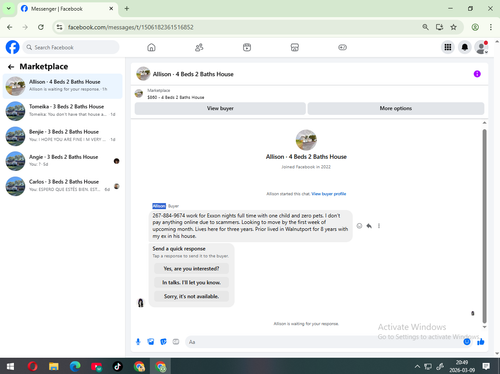The width and height of the screenshot is (500, 374).
Task: Go back with browser back arrow
Action: point(10,27)
